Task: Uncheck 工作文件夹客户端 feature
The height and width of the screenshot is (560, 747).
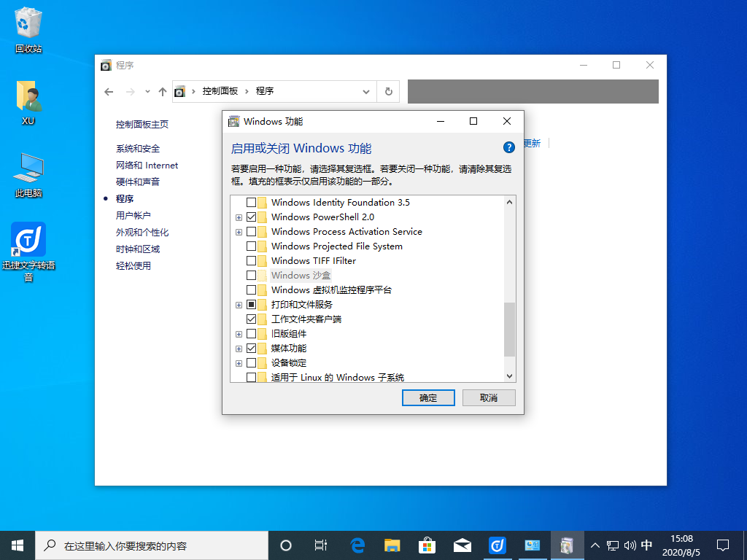Action: (x=252, y=319)
